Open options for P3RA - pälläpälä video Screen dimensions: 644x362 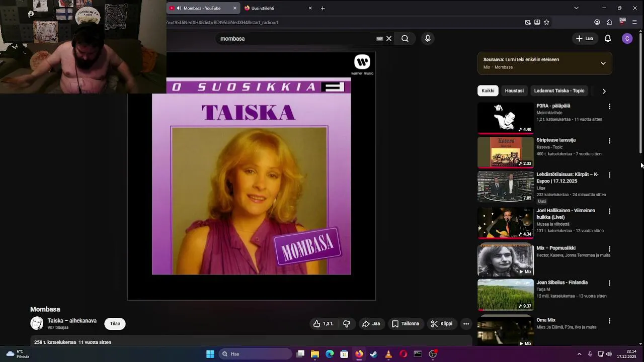click(609, 107)
